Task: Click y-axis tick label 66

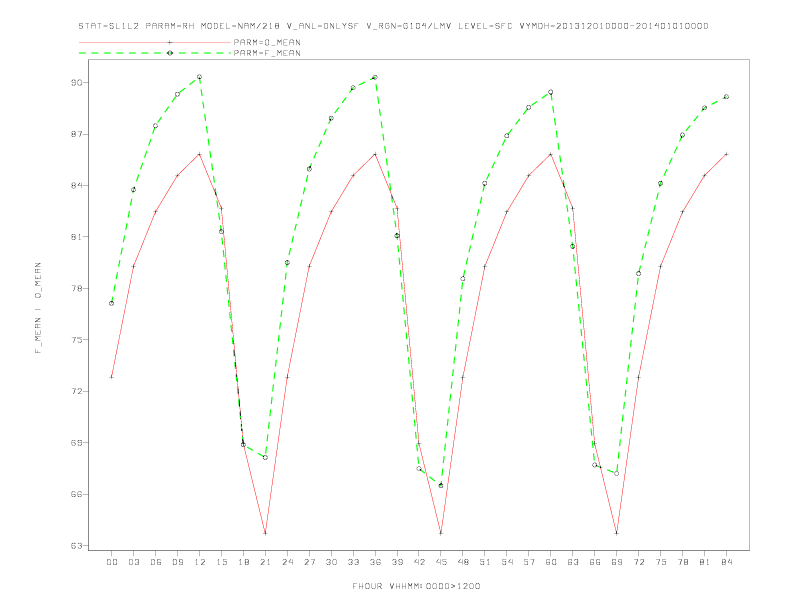Action: click(79, 494)
